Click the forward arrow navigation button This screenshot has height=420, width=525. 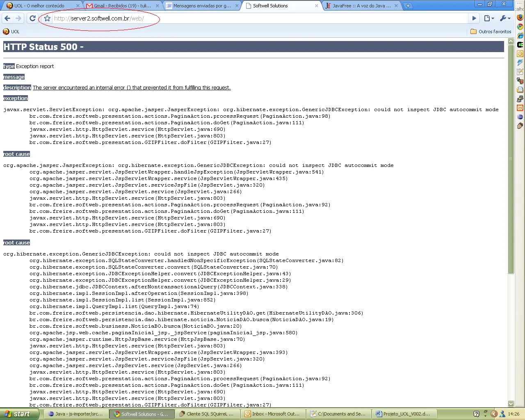(x=18, y=18)
